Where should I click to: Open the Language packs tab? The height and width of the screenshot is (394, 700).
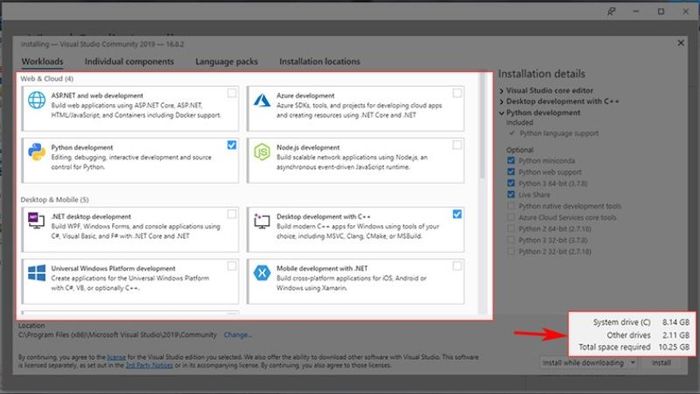point(226,62)
